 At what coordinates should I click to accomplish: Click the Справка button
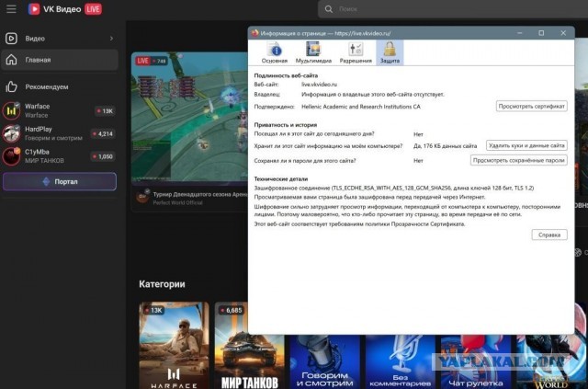(549, 235)
